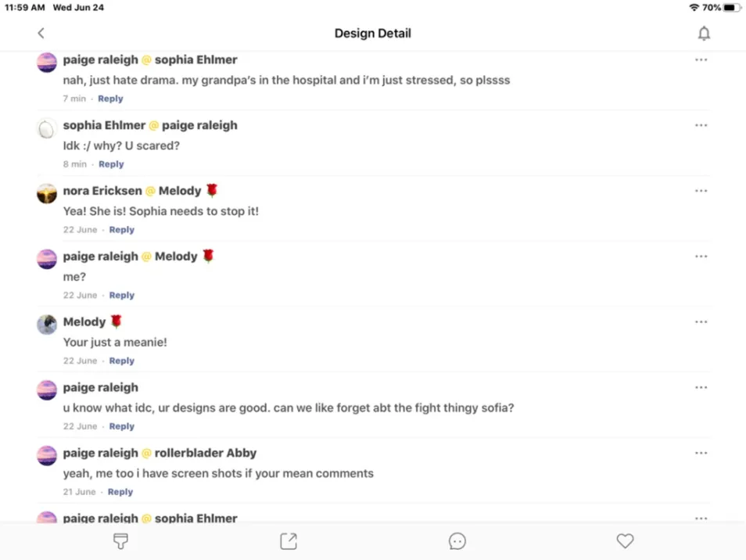746x560 pixels.
Task: Open nora Ericksen's profile picture
Action: coord(47,192)
